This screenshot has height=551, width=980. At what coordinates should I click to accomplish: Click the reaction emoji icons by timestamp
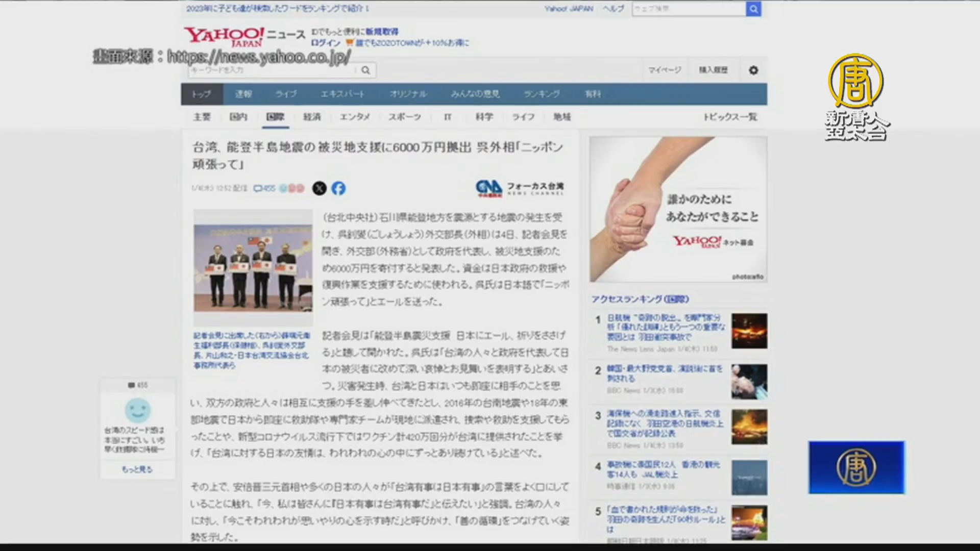292,188
